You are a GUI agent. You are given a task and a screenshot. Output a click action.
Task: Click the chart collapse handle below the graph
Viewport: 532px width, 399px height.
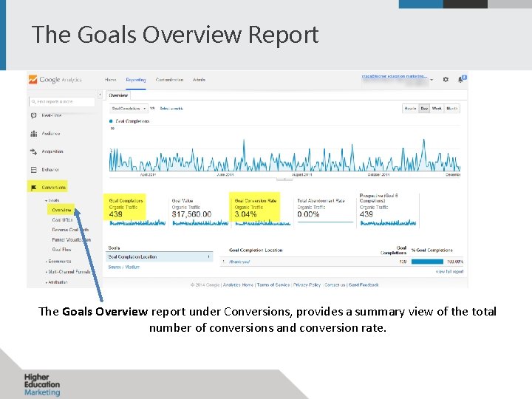point(284,180)
